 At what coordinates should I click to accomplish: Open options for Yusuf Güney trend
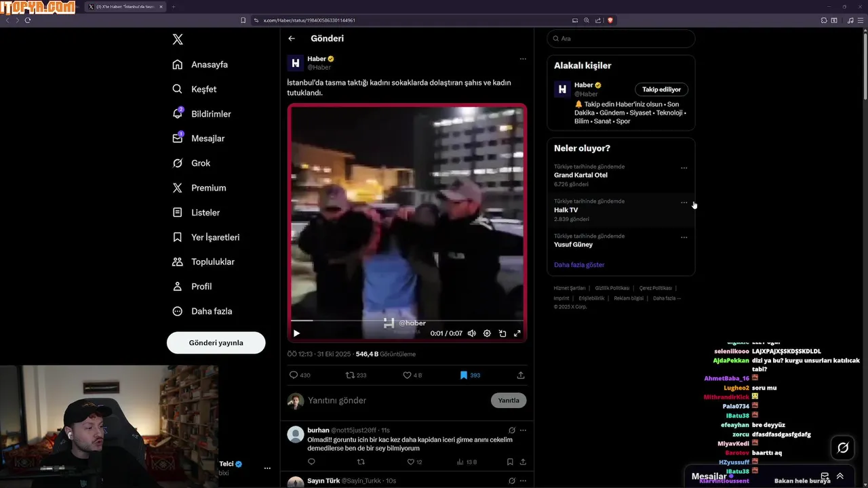coord(684,237)
